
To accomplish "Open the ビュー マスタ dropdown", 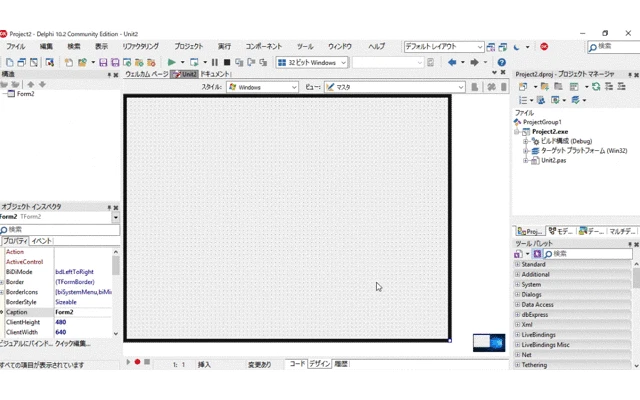I will (x=395, y=87).
